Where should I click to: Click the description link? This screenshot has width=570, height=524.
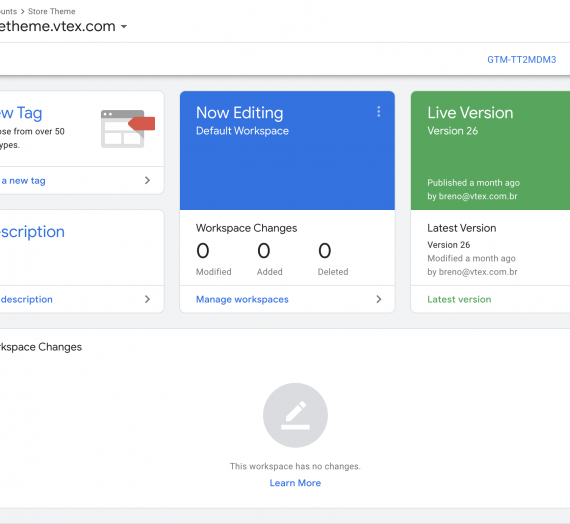tap(26, 299)
